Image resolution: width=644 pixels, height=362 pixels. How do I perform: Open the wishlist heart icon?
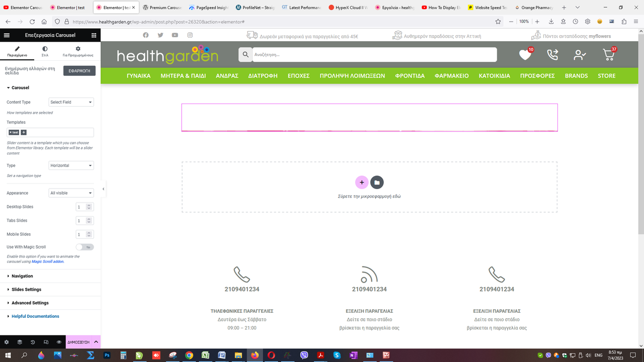click(525, 54)
